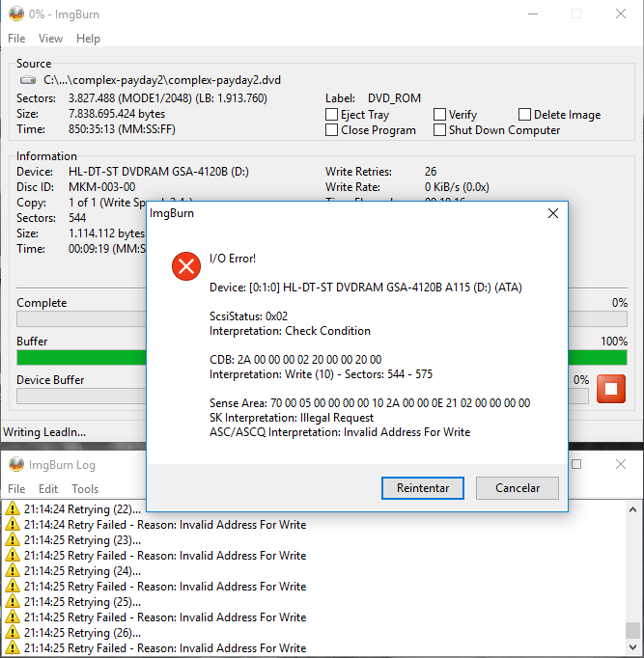644x658 pixels.
Task: Click 'ScsiStatus: 0x02' text
Action: tap(248, 316)
